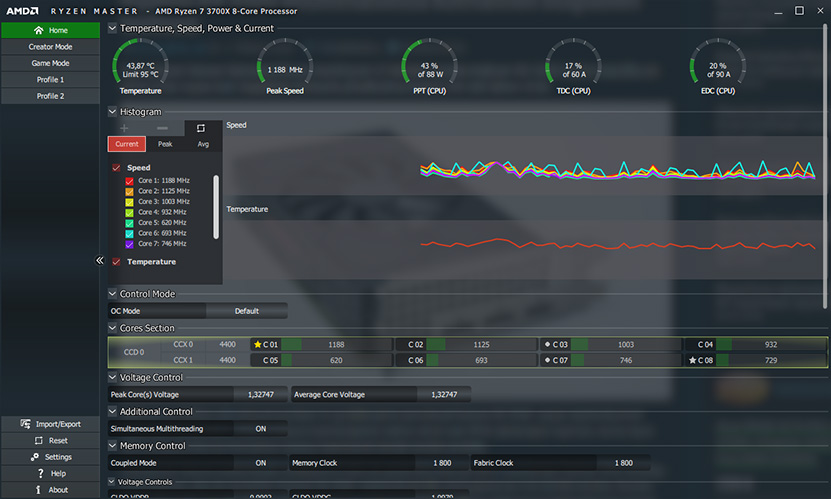Collapse the Voltage Control section
The image size is (831, 499).
click(112, 377)
